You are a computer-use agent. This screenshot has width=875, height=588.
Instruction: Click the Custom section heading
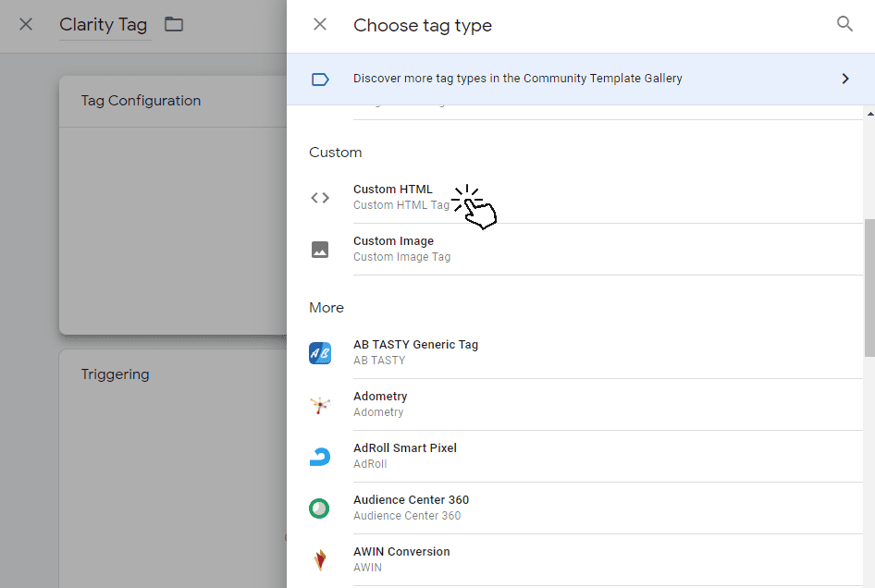tap(336, 153)
